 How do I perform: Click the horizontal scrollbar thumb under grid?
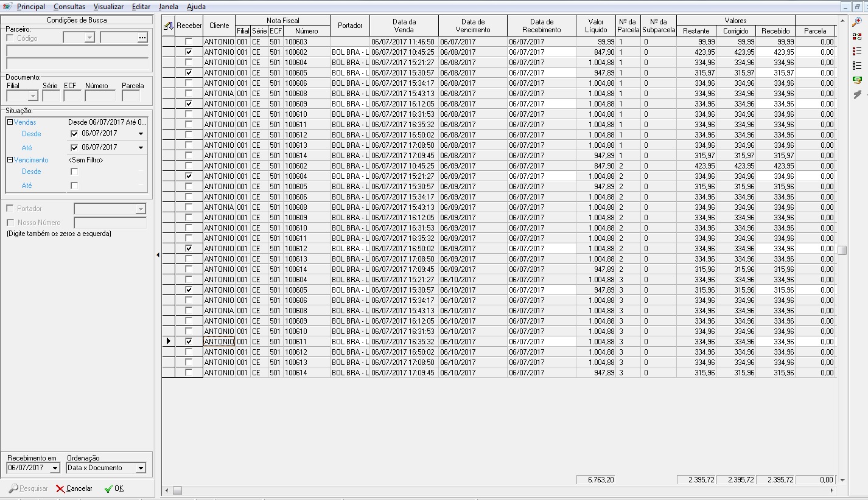(x=177, y=490)
